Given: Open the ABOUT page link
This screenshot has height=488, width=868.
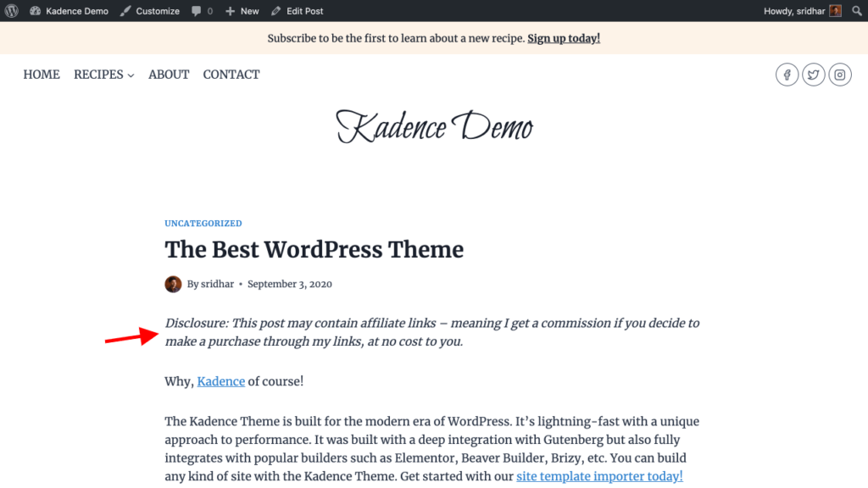Looking at the screenshot, I should pos(169,75).
